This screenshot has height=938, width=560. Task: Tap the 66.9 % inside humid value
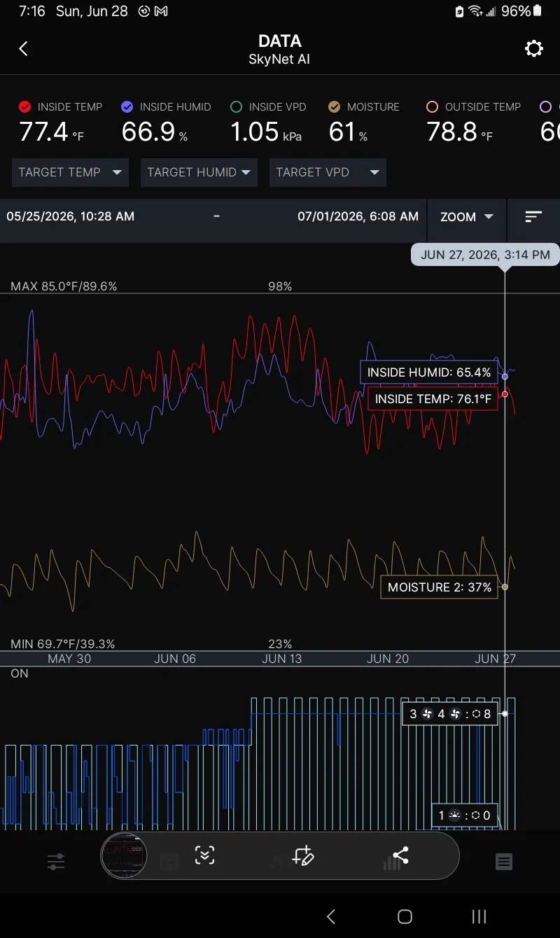154,132
